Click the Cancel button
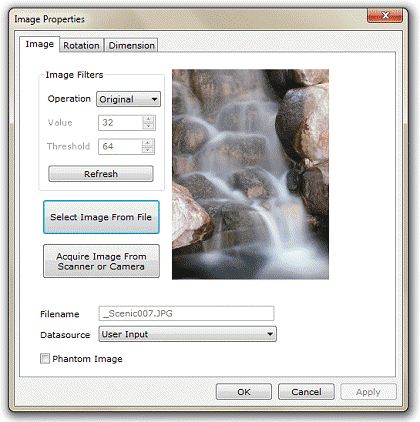 point(306,392)
